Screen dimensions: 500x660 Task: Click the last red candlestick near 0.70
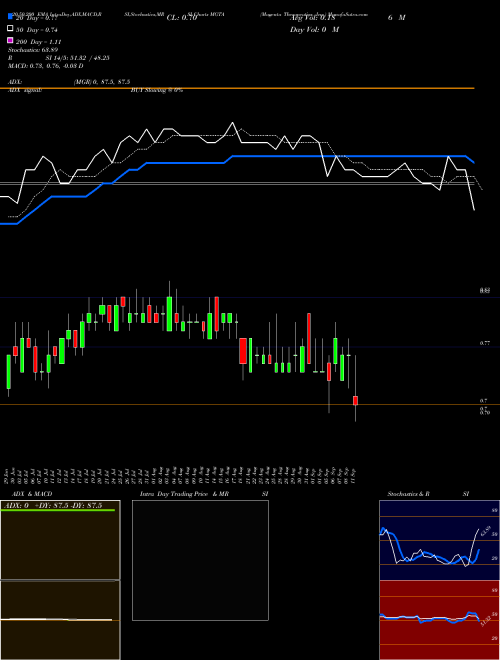point(355,400)
